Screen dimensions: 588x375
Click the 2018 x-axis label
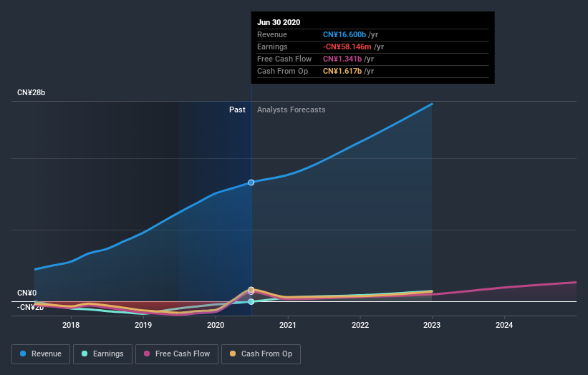click(x=71, y=325)
